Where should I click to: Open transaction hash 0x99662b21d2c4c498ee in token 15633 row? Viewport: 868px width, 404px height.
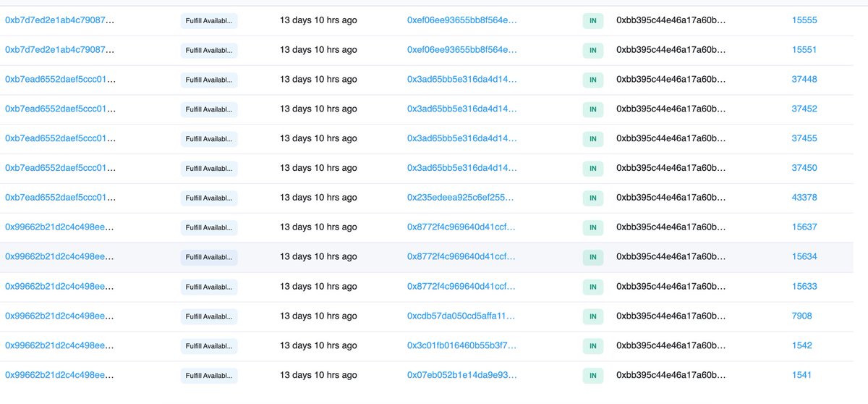pos(60,286)
